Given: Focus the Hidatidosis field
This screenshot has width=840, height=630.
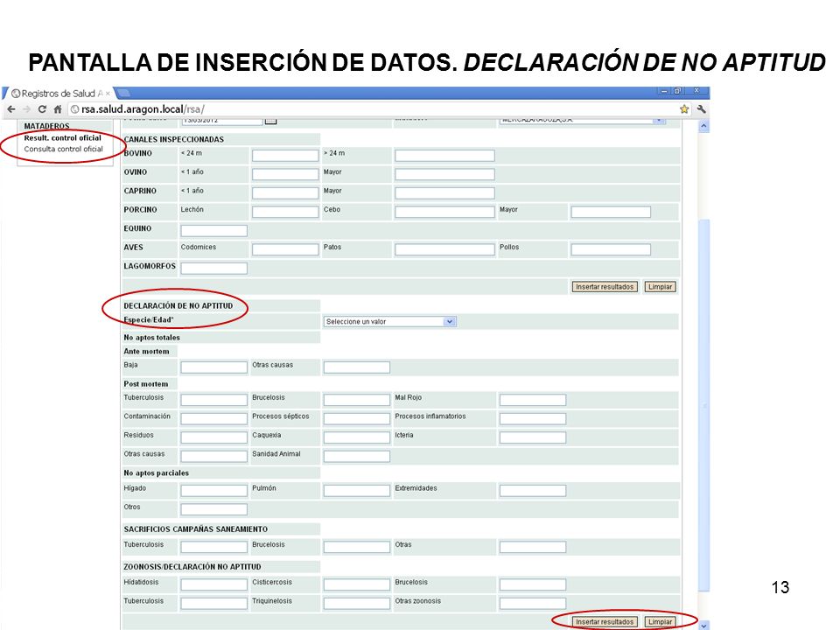Looking at the screenshot, I should pos(213,584).
